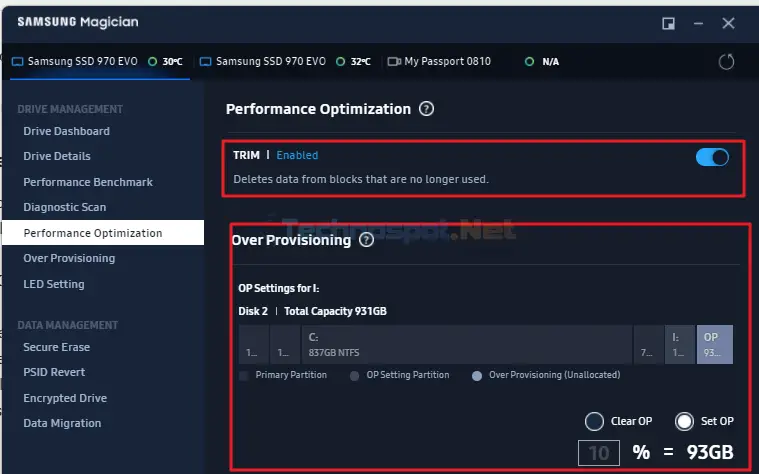Go to Performance Benchmark

click(88, 182)
